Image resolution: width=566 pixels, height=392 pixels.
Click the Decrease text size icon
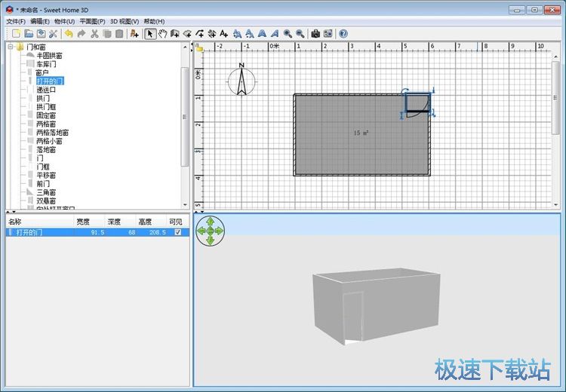250,34
